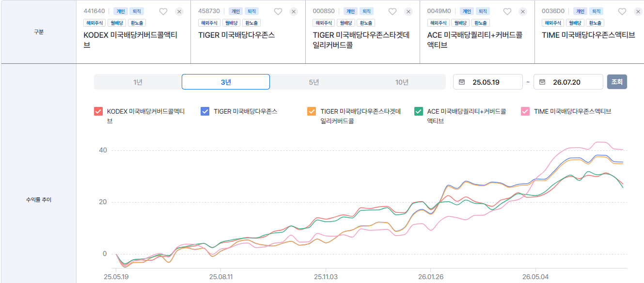This screenshot has width=644, height=283.
Task: Switch to the 10년 period tab
Action: pyautogui.click(x=402, y=82)
